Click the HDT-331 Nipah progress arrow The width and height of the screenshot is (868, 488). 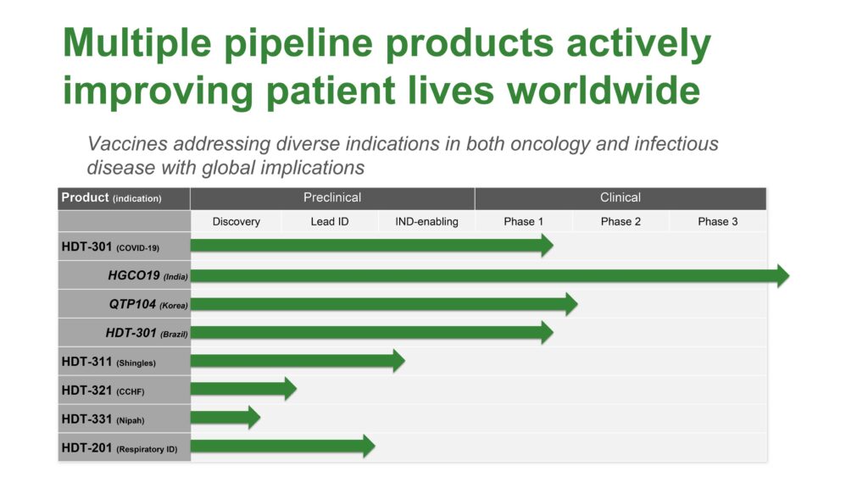pos(225,417)
